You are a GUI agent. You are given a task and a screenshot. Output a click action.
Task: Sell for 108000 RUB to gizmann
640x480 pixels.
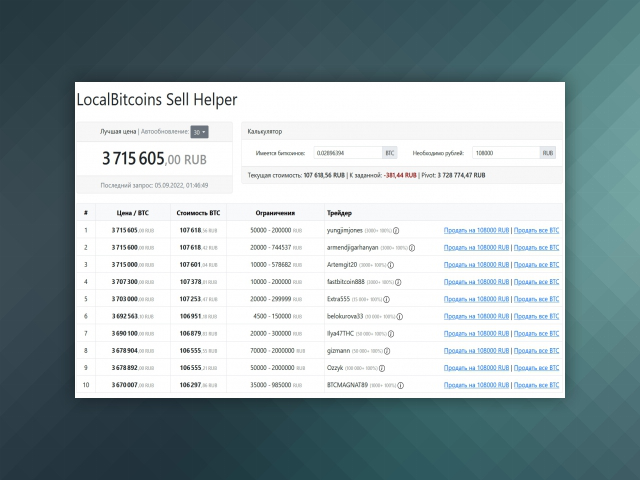476,351
